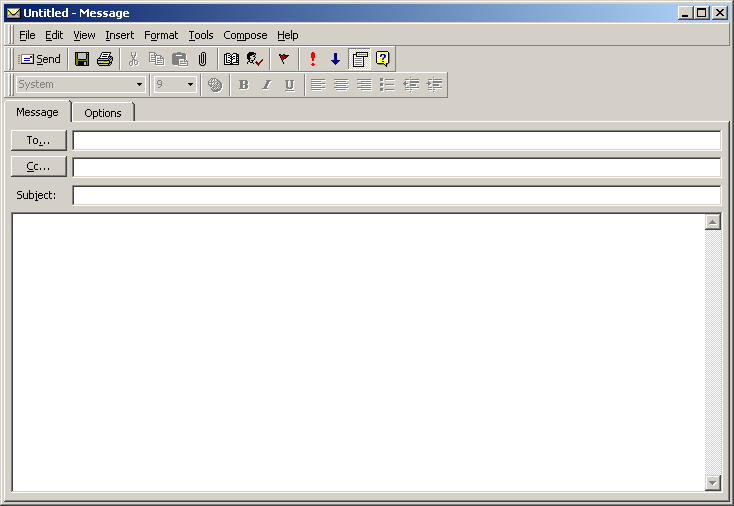Viewport: 734px width, 506px height.
Task: Click the Print icon in toolbar
Action: pyautogui.click(x=104, y=59)
